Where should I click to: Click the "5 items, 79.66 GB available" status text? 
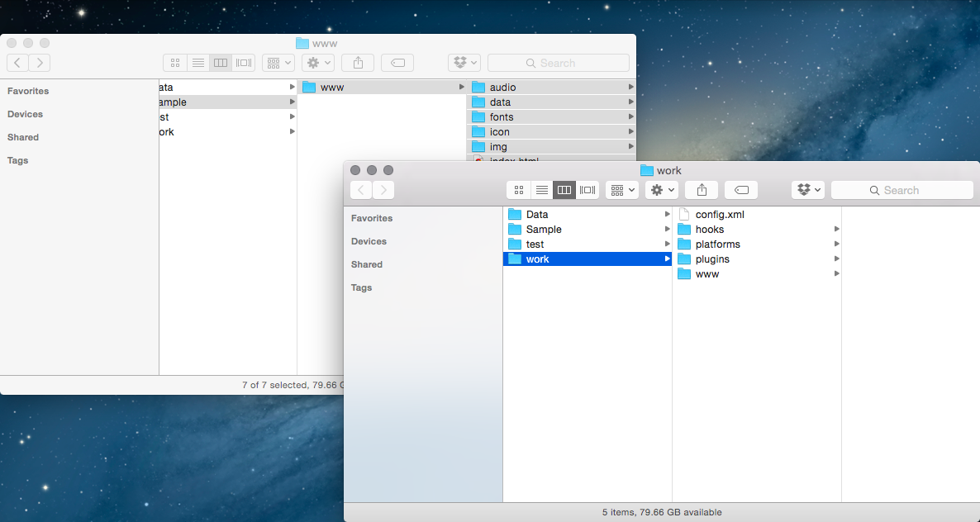(x=662, y=512)
